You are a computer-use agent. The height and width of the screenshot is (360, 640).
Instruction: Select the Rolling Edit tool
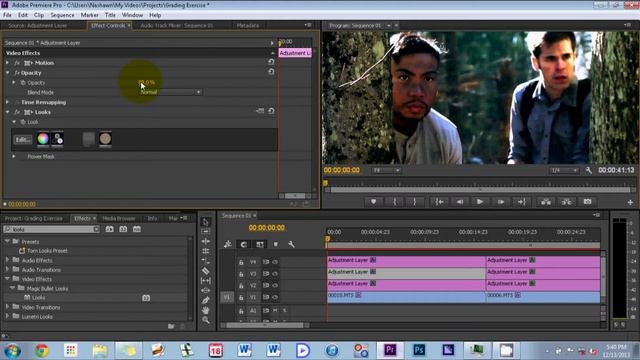(x=206, y=251)
